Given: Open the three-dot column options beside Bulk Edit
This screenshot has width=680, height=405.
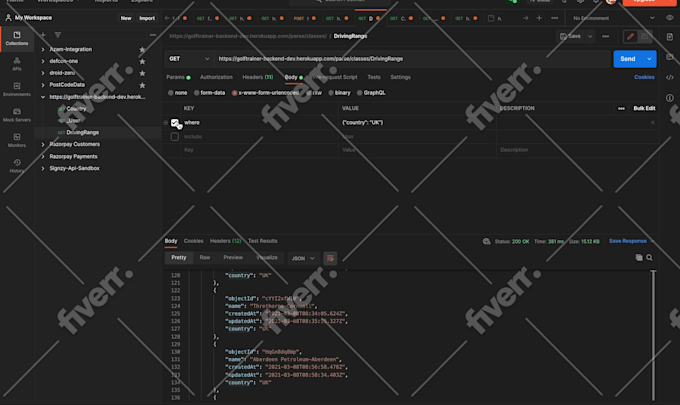Looking at the screenshot, I should pos(621,108).
